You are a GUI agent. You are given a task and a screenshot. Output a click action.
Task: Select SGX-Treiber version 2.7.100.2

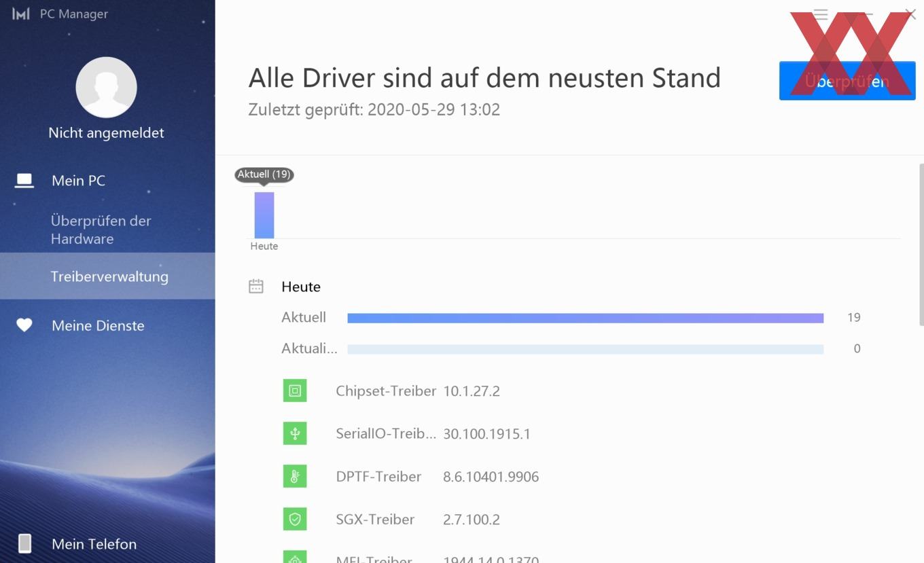[472, 519]
